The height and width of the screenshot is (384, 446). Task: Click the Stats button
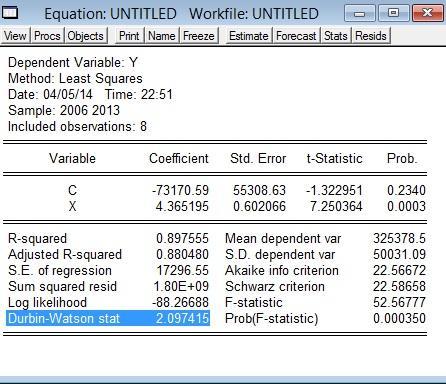pos(336,36)
